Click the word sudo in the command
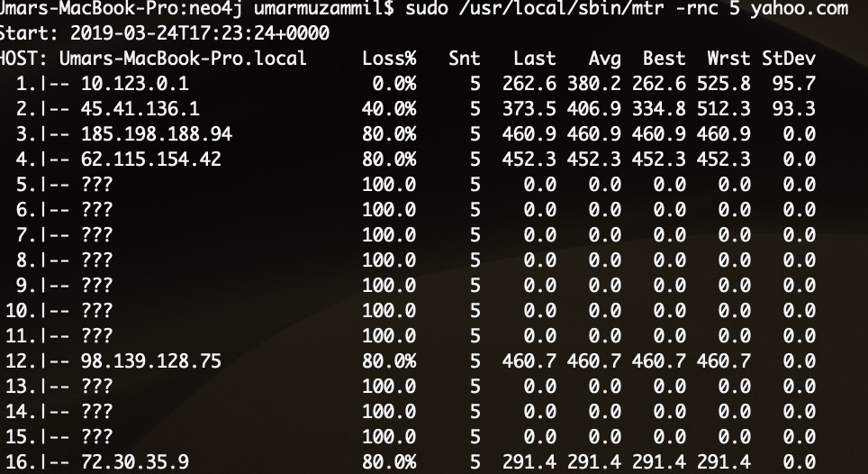Viewport: 868px width, 474px height. [x=427, y=8]
